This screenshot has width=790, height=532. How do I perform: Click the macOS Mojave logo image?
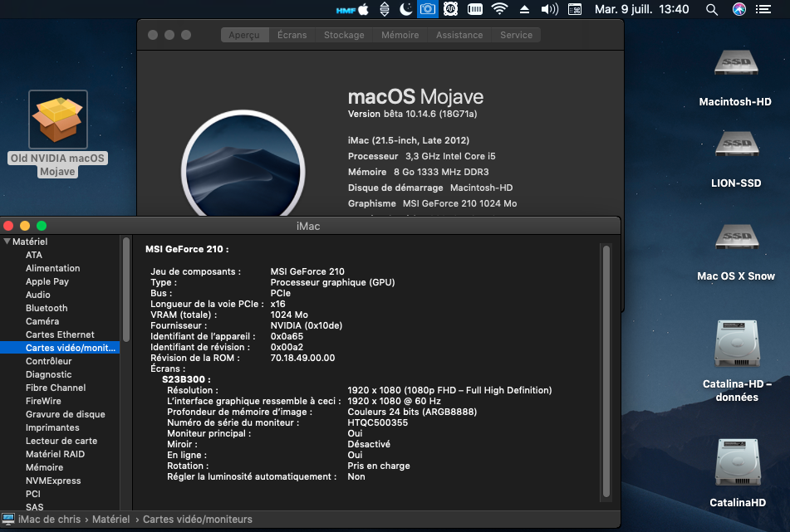(x=243, y=164)
